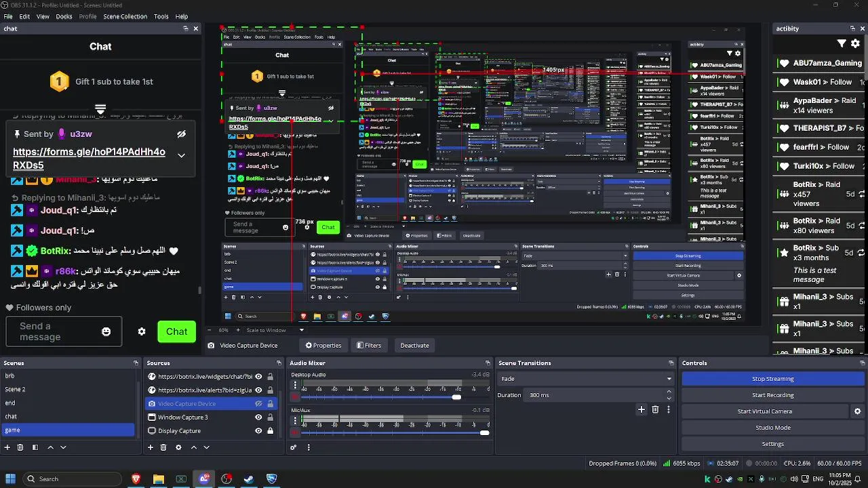
Task: Hide the Window Capture 3 source
Action: pyautogui.click(x=258, y=418)
